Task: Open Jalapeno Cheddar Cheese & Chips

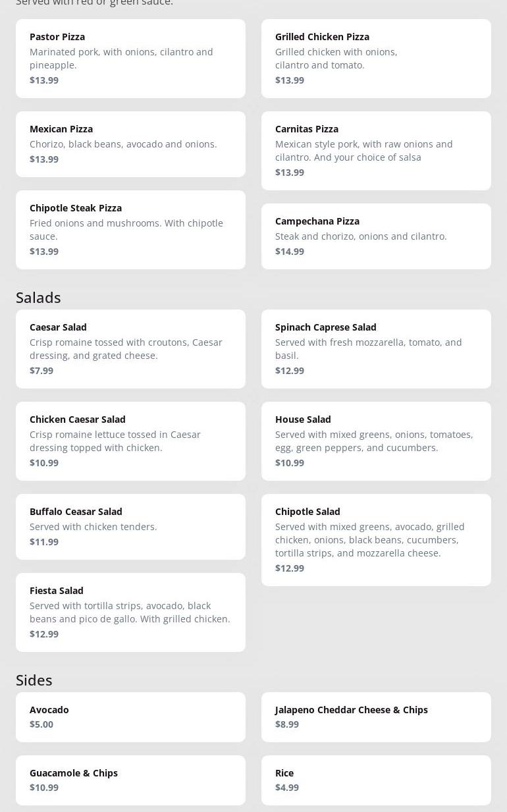Action: click(x=376, y=717)
